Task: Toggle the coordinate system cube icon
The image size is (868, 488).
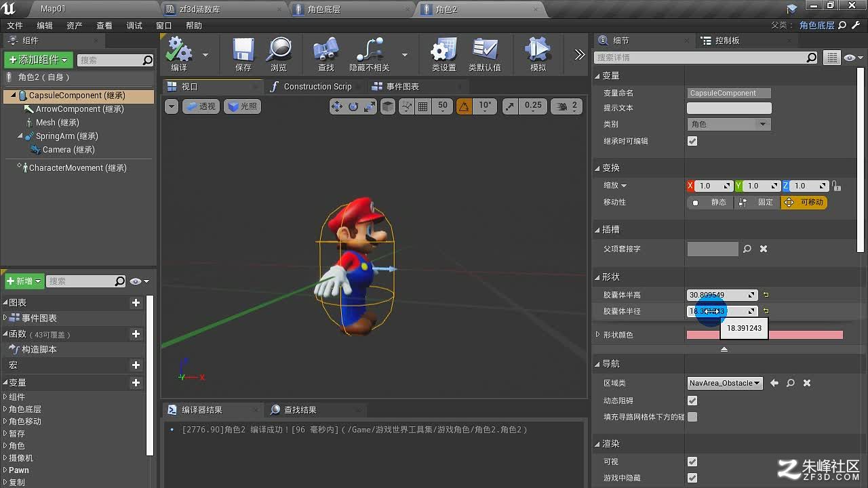Action: tap(388, 106)
